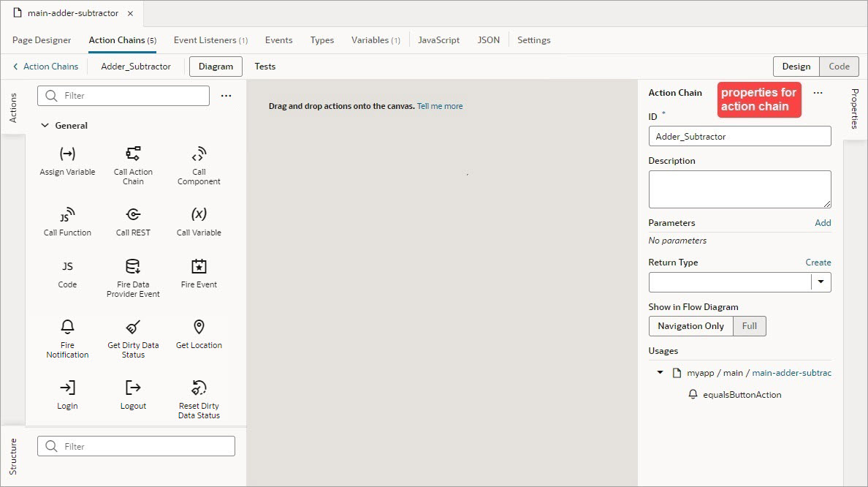The width and height of the screenshot is (868, 487).
Task: Open the Action Chains tab
Action: [122, 40]
